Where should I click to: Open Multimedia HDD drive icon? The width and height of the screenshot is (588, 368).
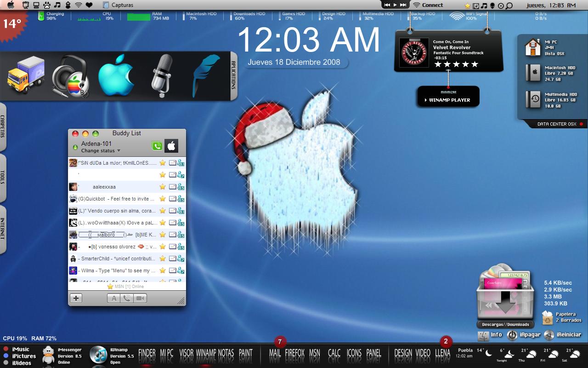pos(533,99)
